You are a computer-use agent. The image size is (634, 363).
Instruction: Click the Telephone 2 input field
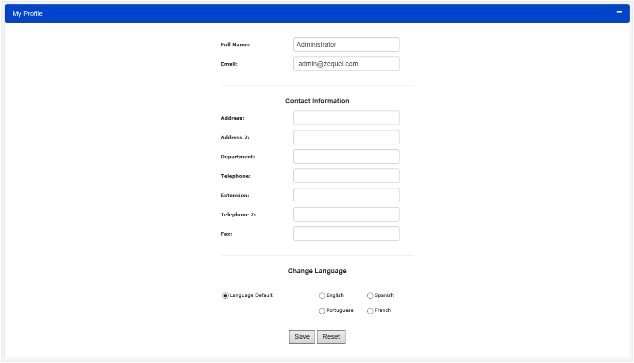click(x=346, y=214)
